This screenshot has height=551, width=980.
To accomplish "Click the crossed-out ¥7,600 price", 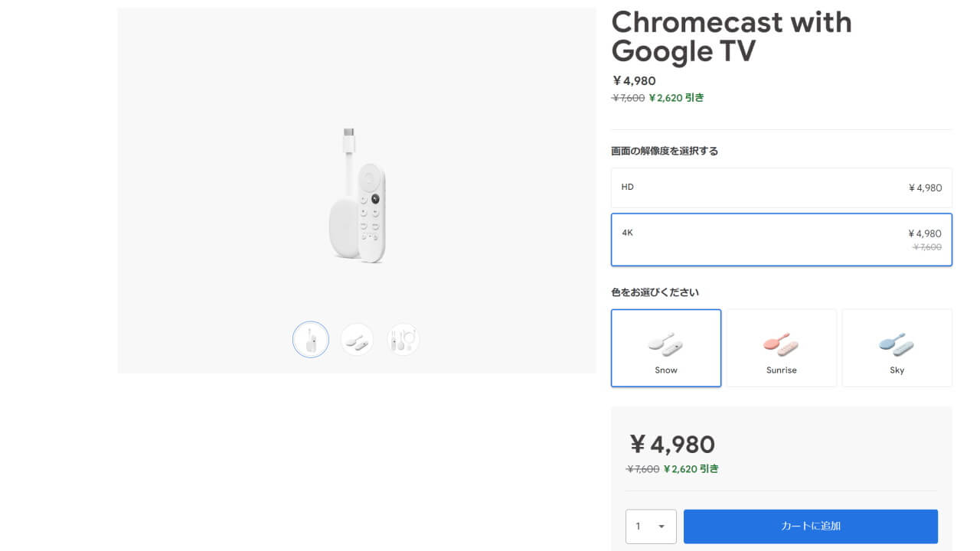I will [x=628, y=98].
